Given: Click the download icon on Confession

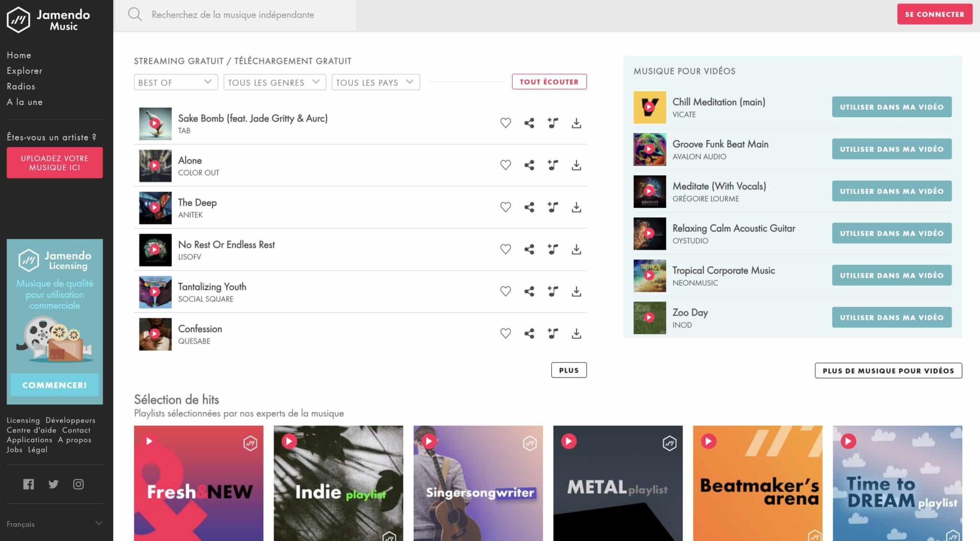Looking at the screenshot, I should (576, 334).
